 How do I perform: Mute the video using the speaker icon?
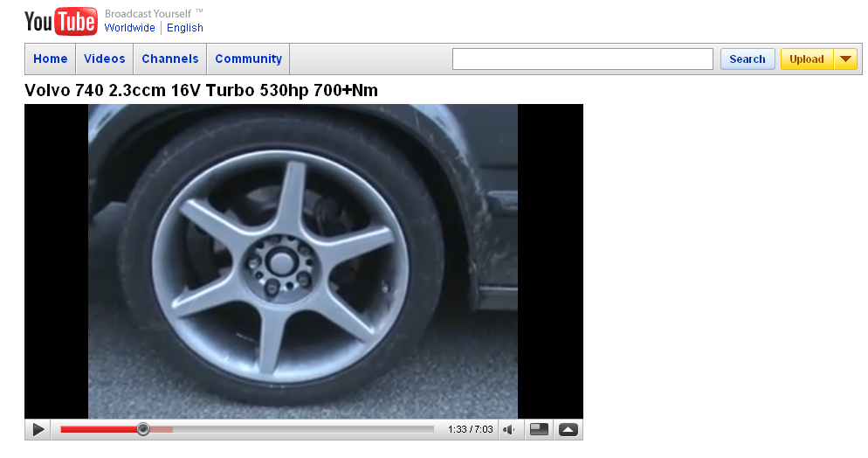(x=509, y=430)
